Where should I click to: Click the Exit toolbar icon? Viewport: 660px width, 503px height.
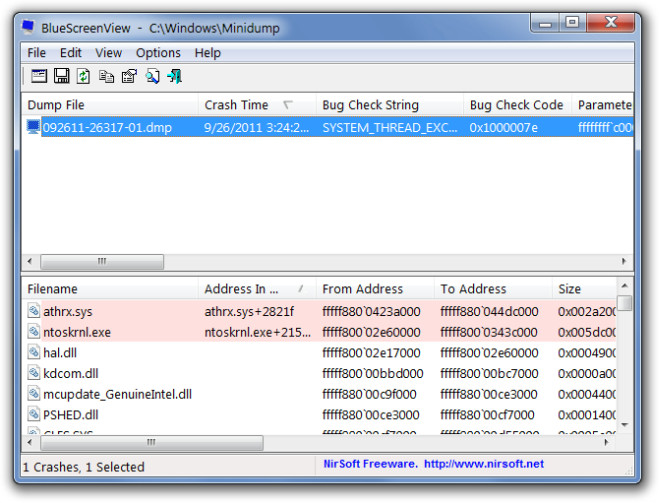pyautogui.click(x=175, y=76)
